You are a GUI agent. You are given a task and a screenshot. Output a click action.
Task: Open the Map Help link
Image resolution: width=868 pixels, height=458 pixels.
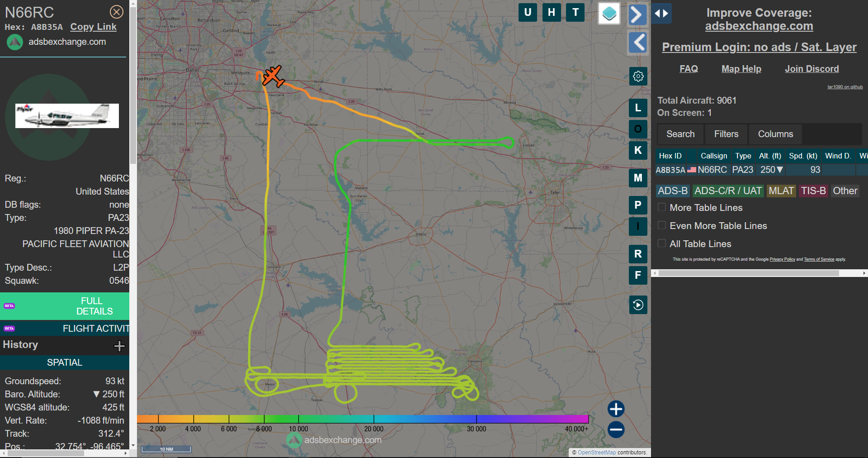[x=741, y=69]
